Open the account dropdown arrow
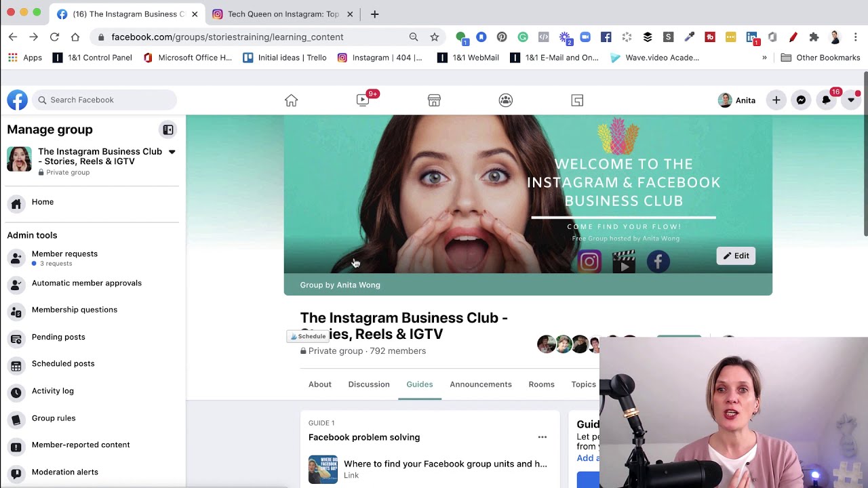Screen dimensions: 868x488 [851, 100]
